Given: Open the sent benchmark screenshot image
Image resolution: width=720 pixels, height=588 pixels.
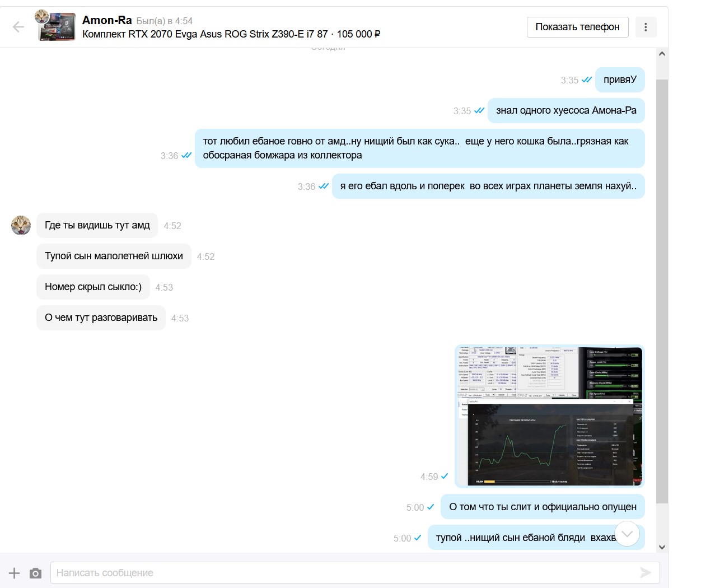Looking at the screenshot, I should point(550,416).
